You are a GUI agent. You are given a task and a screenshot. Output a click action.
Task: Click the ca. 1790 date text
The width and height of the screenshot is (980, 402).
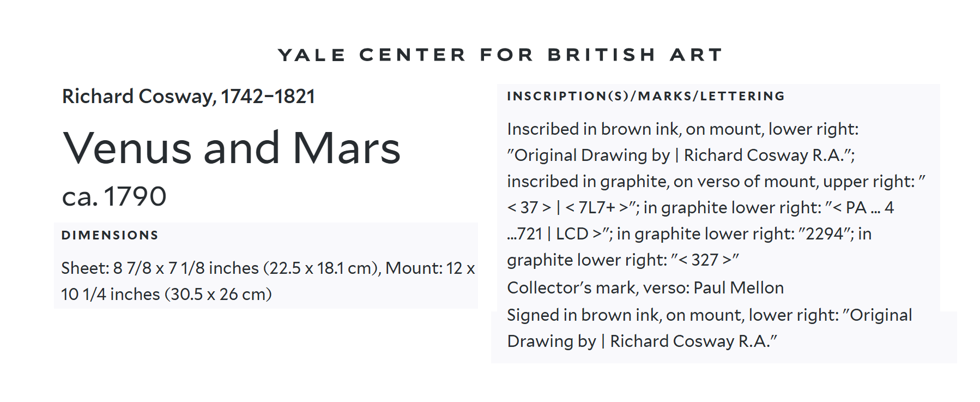click(114, 196)
